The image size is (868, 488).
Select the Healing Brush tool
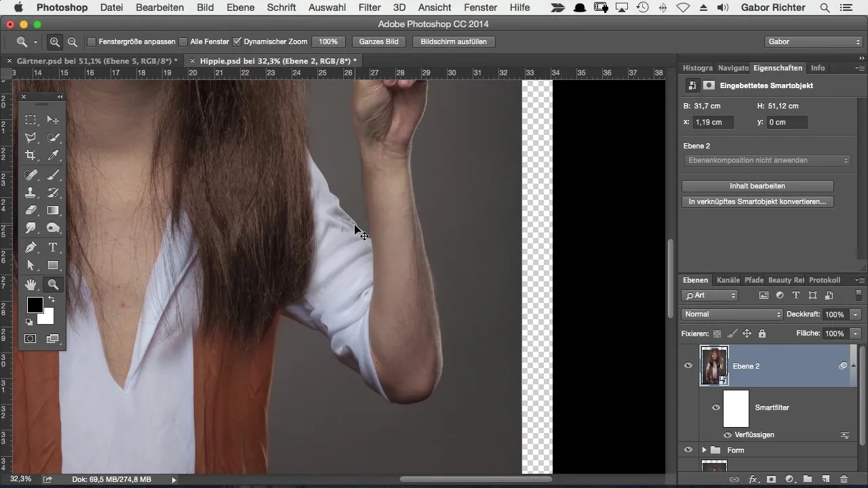point(31,175)
